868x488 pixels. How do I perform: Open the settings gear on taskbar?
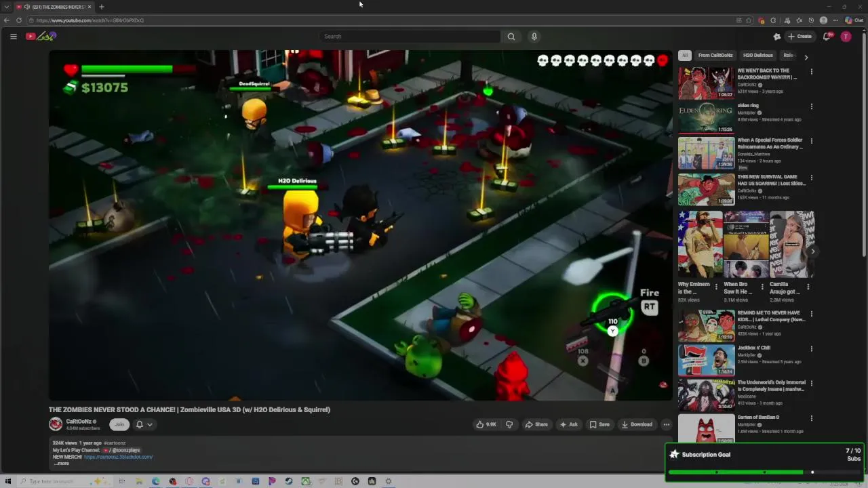[x=389, y=481]
